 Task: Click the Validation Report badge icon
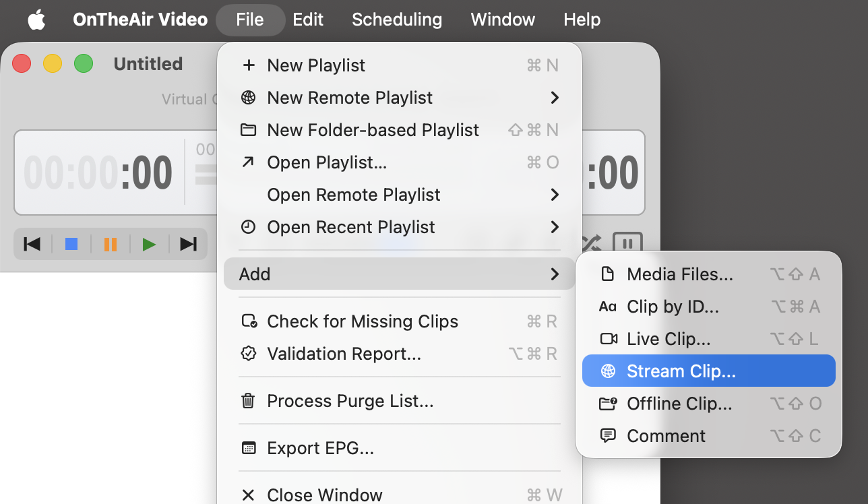coord(249,354)
